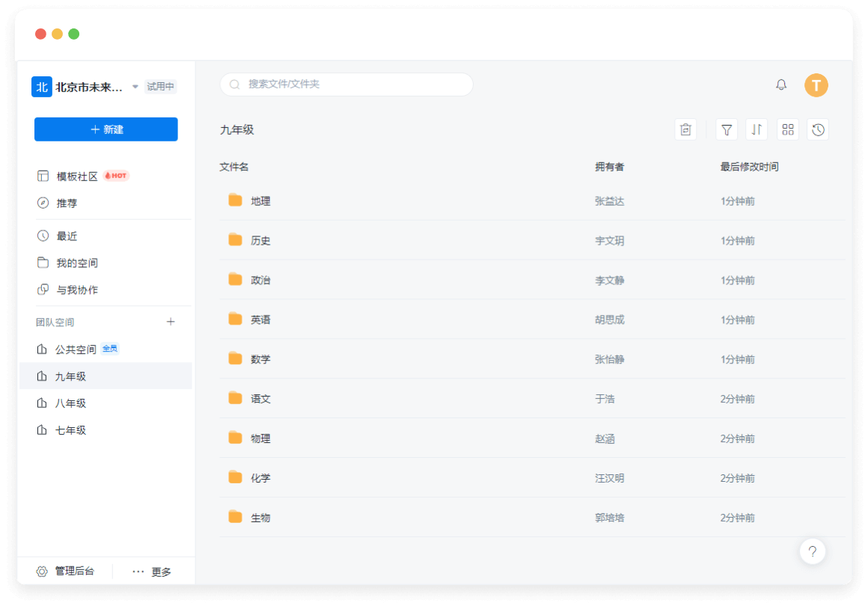
Task: Click the help question mark button
Action: tap(812, 551)
